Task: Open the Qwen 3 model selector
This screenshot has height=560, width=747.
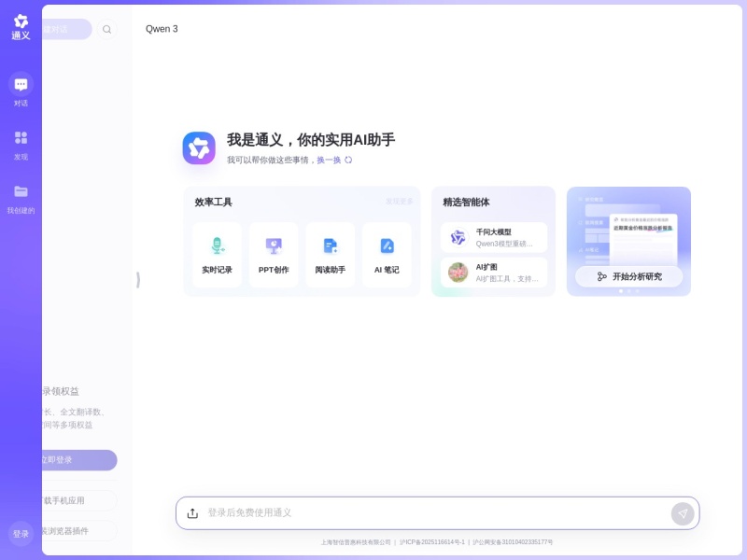Action: 162,29
